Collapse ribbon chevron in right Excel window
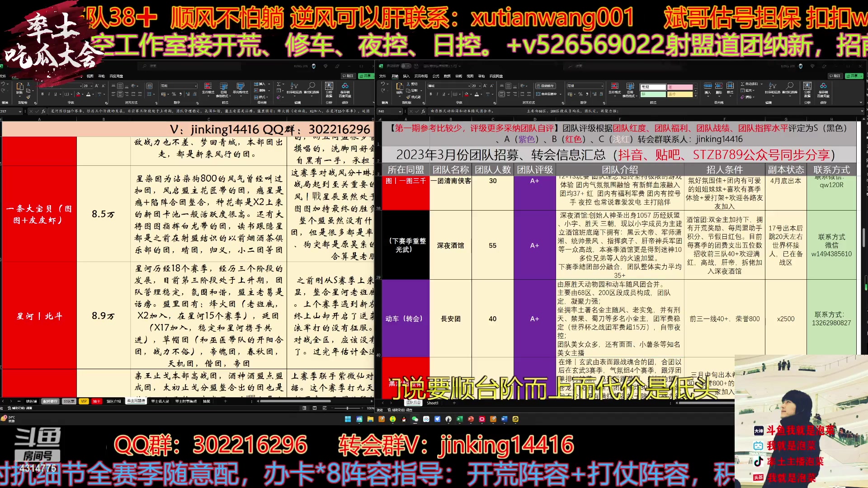 click(860, 102)
